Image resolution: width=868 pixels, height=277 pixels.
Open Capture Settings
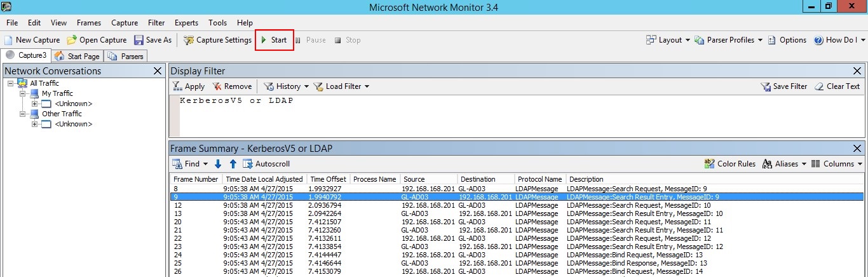point(217,40)
